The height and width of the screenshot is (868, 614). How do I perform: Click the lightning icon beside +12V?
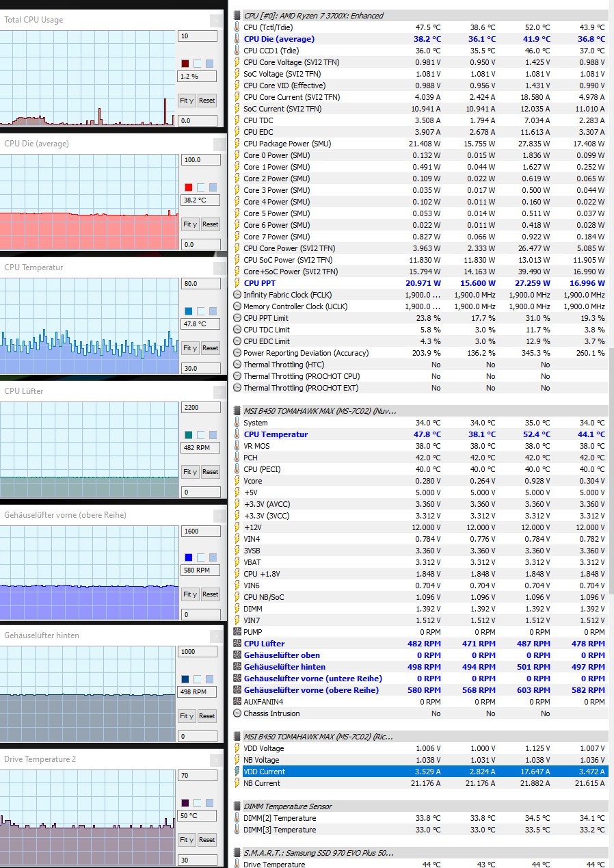coord(237,527)
